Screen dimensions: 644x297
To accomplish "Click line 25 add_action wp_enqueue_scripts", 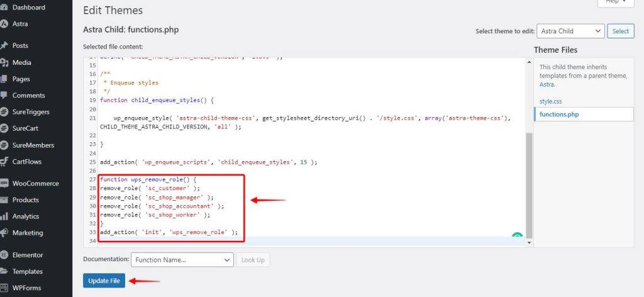I will pos(209,162).
